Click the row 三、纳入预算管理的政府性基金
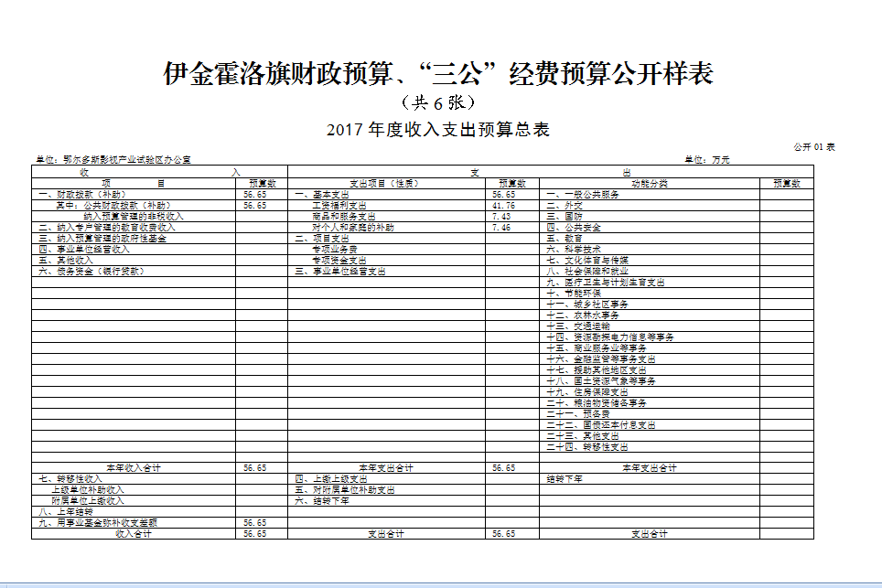Screen dimensions: 882x588 click(134, 239)
